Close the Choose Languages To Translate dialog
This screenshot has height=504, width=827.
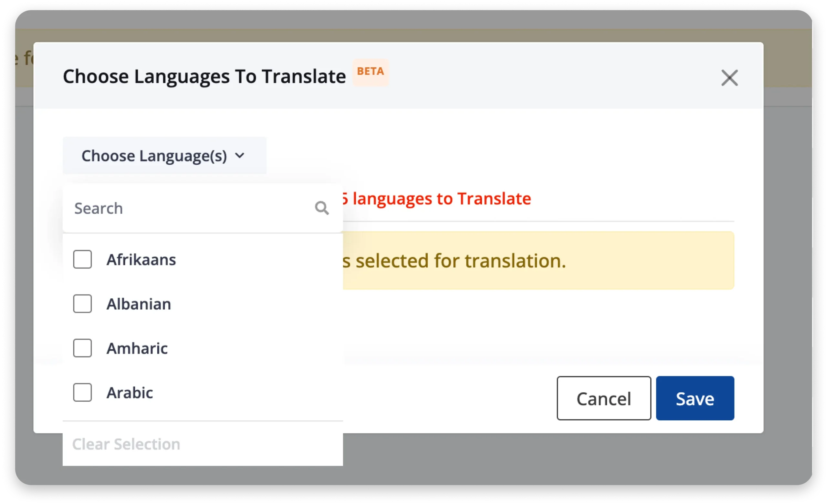coord(729,78)
